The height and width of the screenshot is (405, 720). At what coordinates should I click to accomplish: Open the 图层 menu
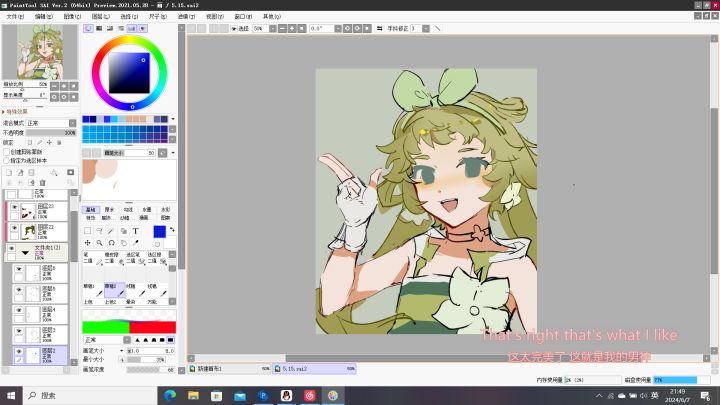pos(101,16)
